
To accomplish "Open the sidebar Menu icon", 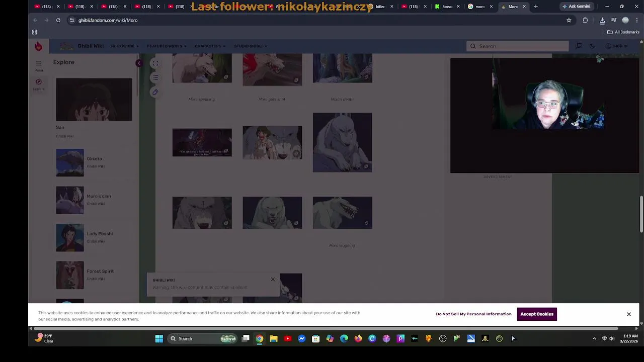I will [39, 65].
